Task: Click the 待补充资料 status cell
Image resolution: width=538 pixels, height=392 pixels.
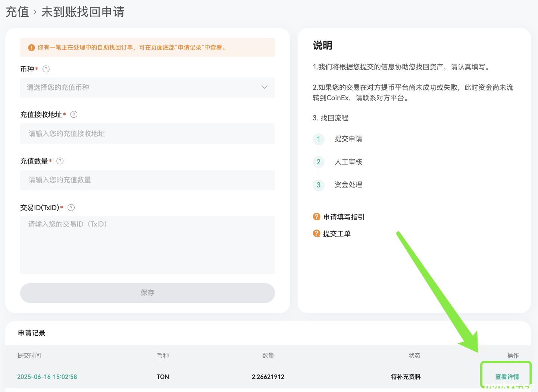Action: [x=406, y=377]
